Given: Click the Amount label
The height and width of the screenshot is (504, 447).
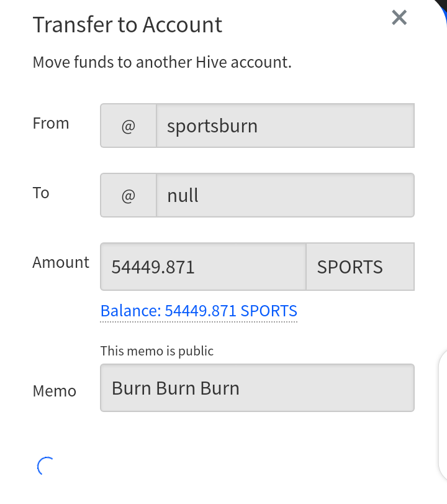Looking at the screenshot, I should coord(61,262).
